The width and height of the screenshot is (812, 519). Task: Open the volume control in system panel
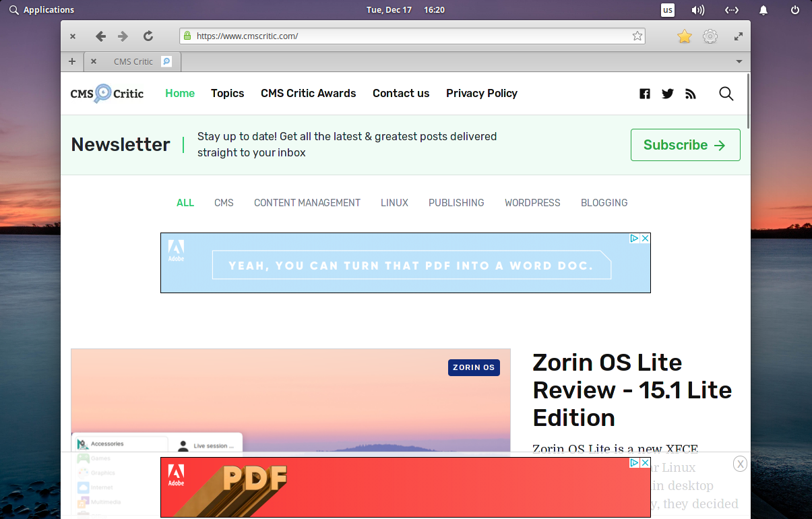pyautogui.click(x=698, y=10)
